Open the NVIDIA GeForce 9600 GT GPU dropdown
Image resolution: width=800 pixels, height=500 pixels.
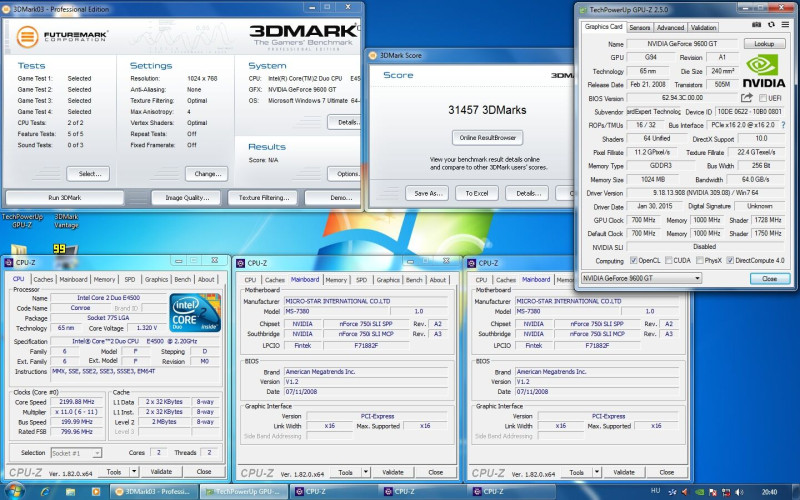[x=641, y=279]
